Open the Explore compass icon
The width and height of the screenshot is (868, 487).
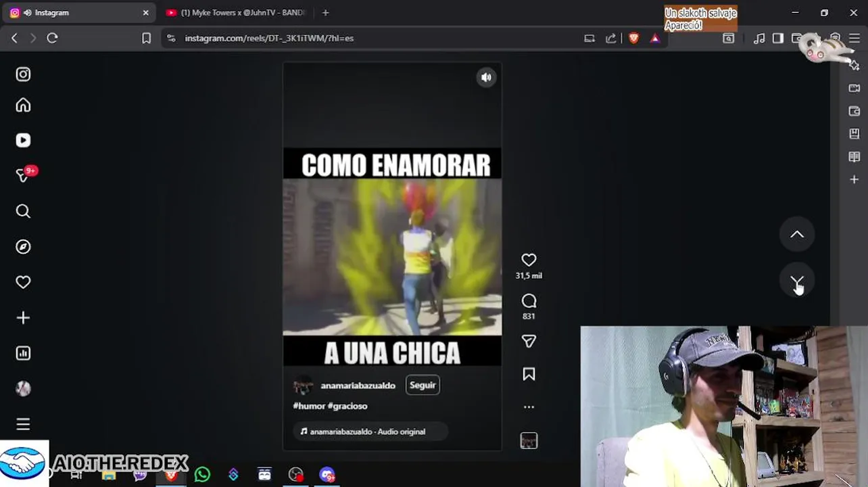coord(23,247)
